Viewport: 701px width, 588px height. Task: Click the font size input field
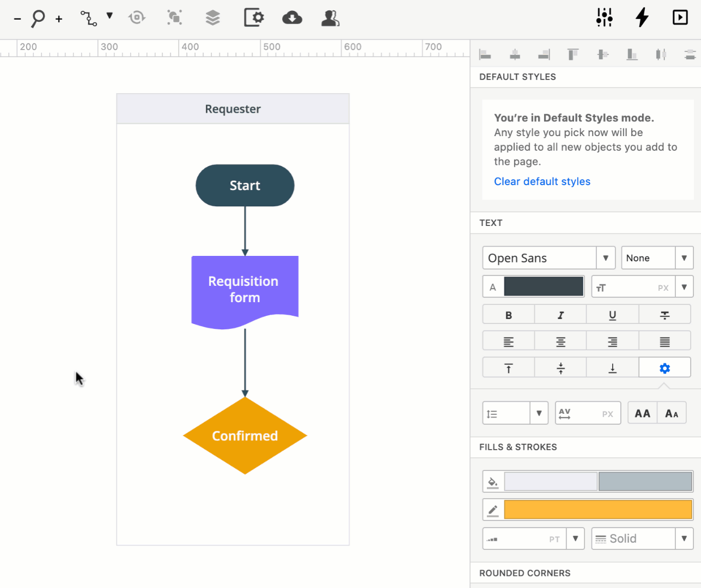click(632, 286)
